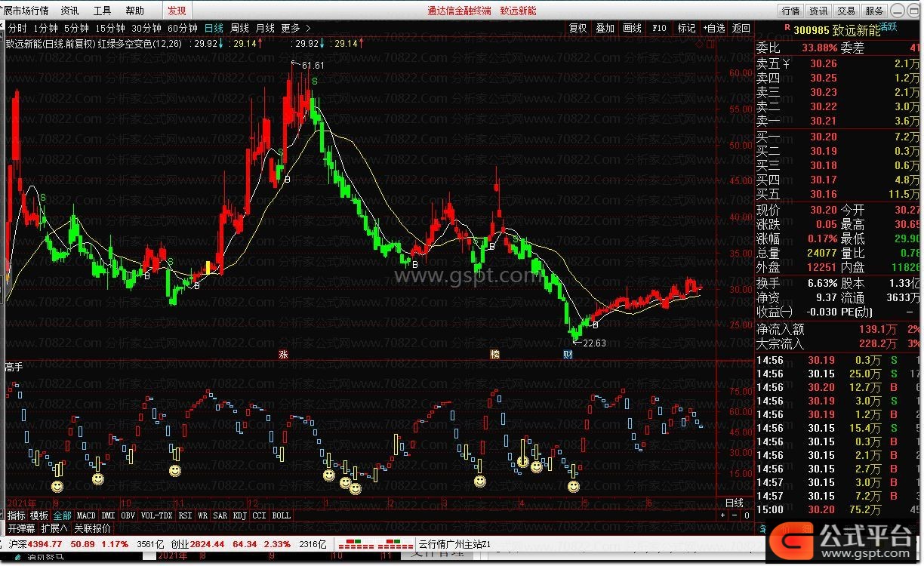Select the 全部 indicator filter
Image resolution: width=924 pixels, height=566 pixels.
click(62, 515)
